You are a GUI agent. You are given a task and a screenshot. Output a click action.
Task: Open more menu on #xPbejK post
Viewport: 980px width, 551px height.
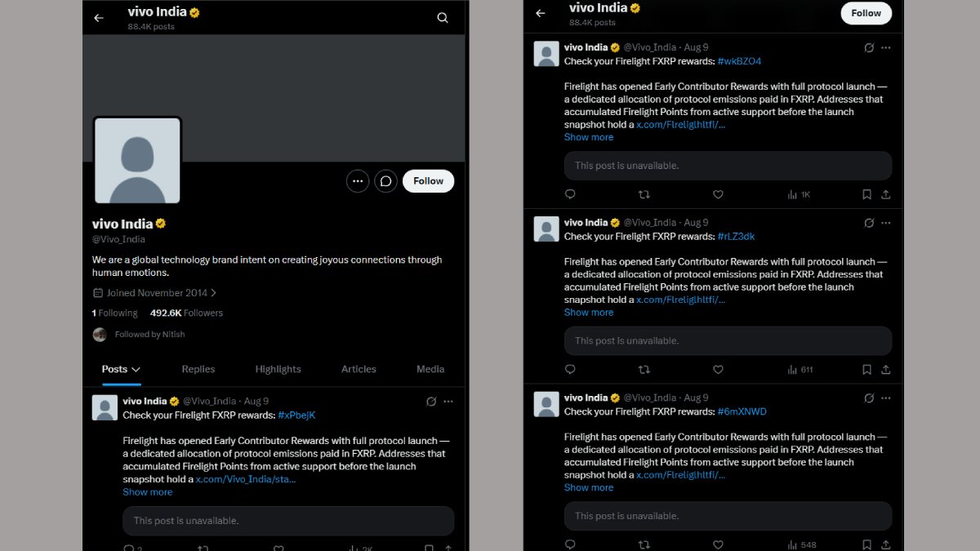(448, 402)
